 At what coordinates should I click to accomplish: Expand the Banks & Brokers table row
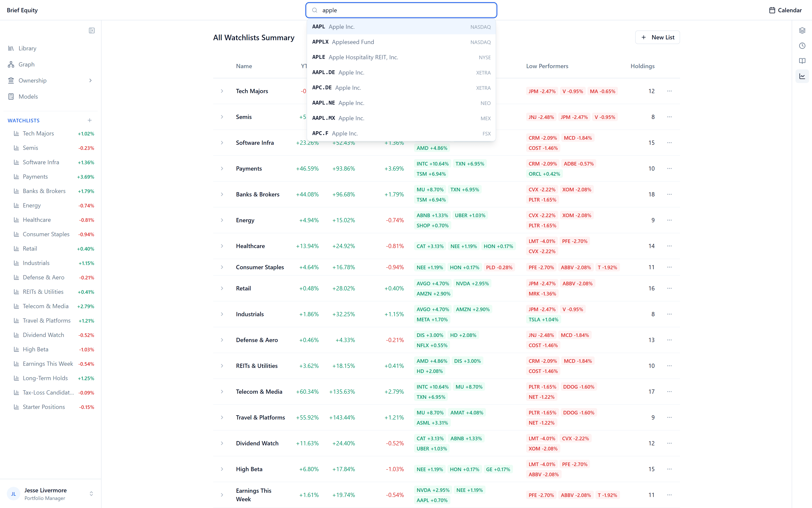pos(222,195)
